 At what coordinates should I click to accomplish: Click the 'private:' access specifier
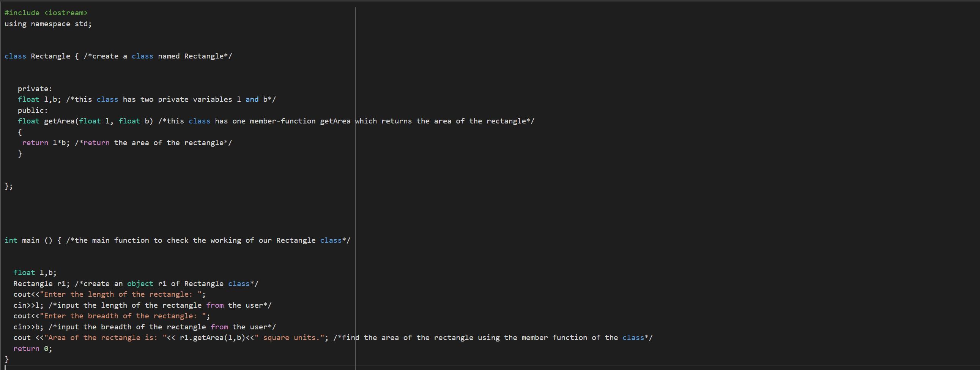[35, 89]
